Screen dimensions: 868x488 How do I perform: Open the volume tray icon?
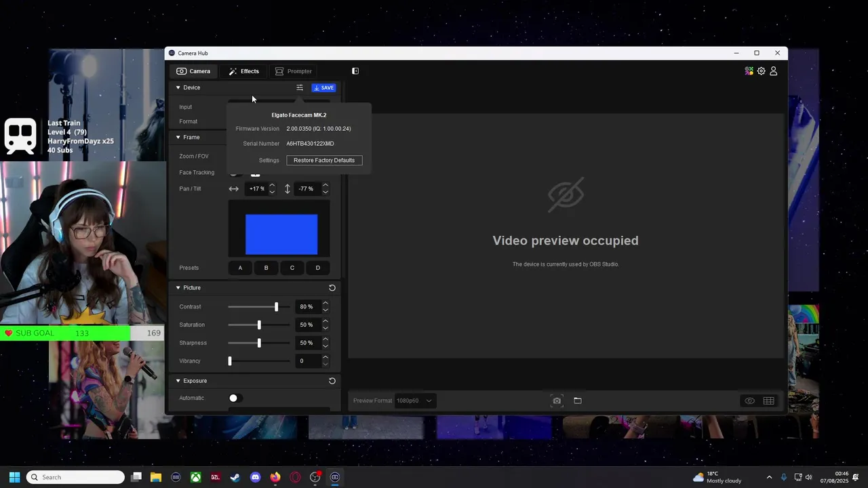pos(808,477)
